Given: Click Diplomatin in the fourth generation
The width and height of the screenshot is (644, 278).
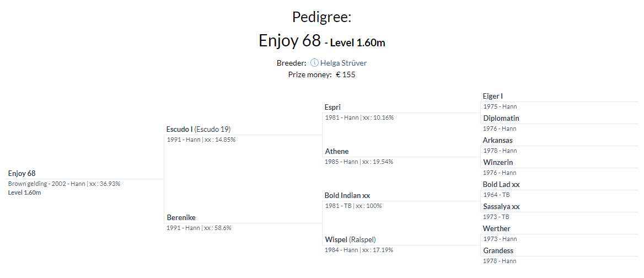Looking at the screenshot, I should (501, 118).
